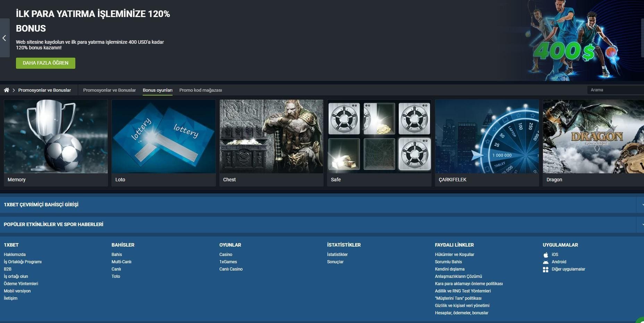Click the other applications grid icon

click(x=546, y=269)
